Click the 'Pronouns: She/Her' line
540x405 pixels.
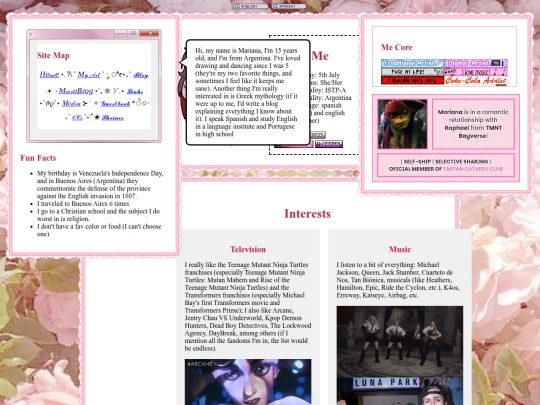click(326, 83)
